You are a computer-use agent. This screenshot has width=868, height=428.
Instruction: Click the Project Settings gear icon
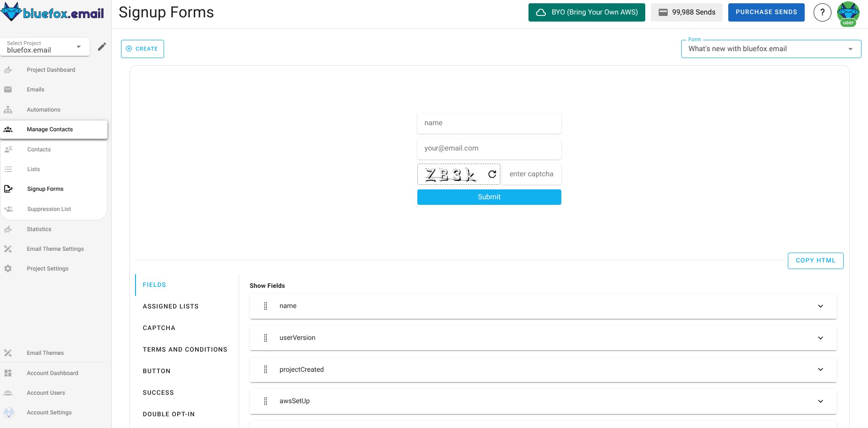point(8,268)
